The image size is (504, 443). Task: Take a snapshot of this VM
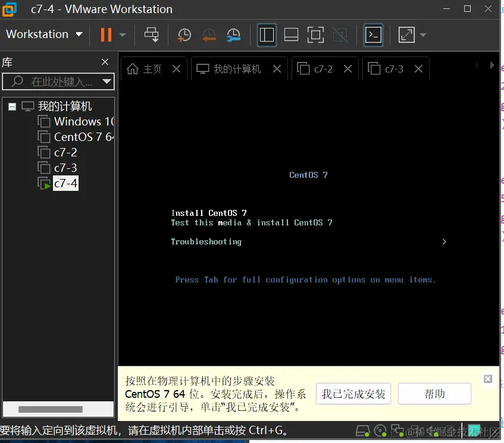click(184, 35)
